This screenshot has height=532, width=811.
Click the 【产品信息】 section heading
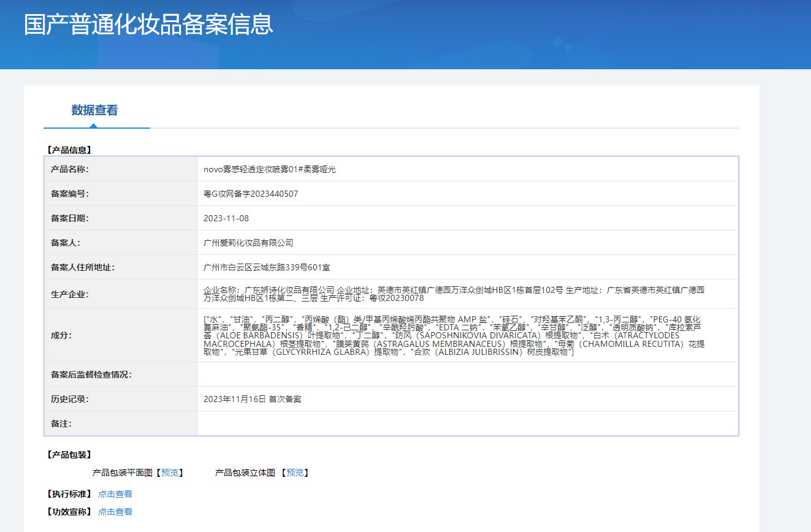[x=69, y=150]
